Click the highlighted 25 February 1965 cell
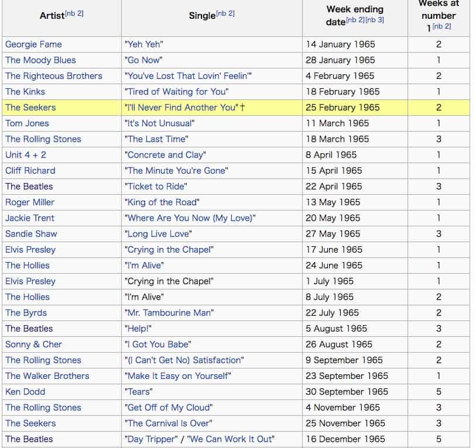476x448 pixels. click(343, 108)
